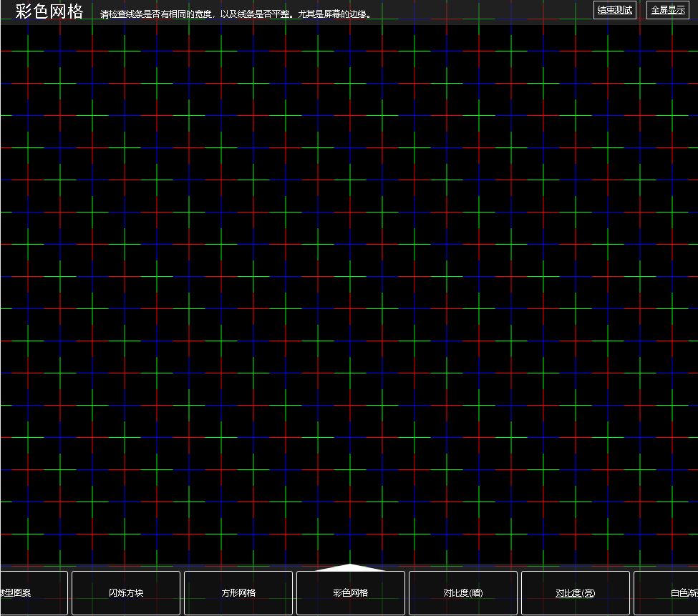
Task: Select the 彩色网格 tab
Action: coord(351,592)
